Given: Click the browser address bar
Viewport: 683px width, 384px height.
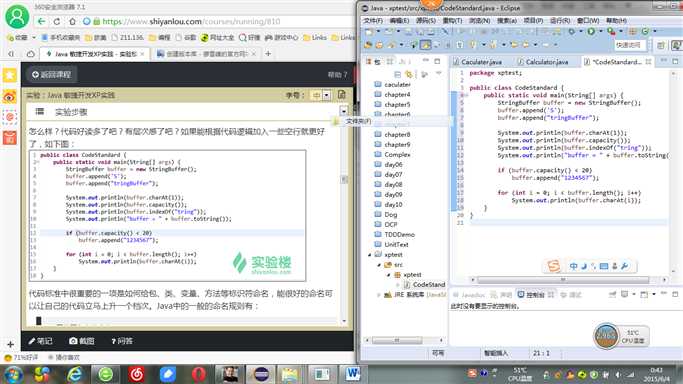Looking at the screenshot, I should (x=218, y=21).
